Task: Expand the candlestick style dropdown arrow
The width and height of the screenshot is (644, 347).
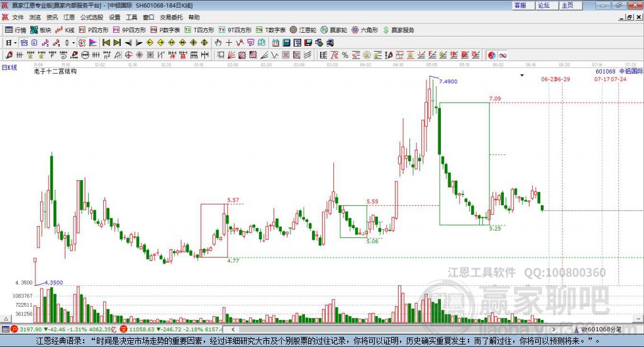Action: pos(74,43)
